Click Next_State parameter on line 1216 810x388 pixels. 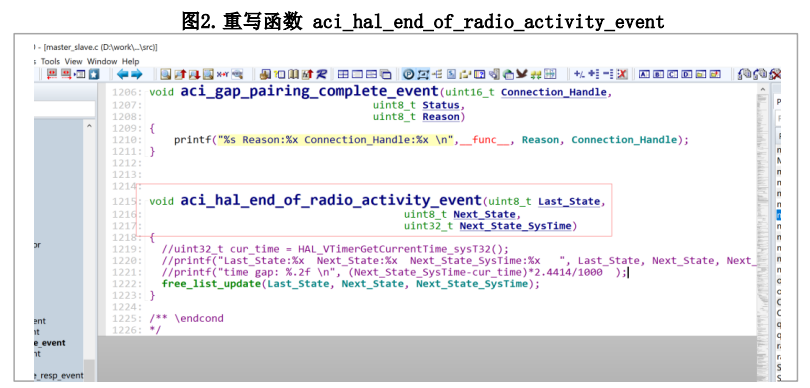click(484, 214)
